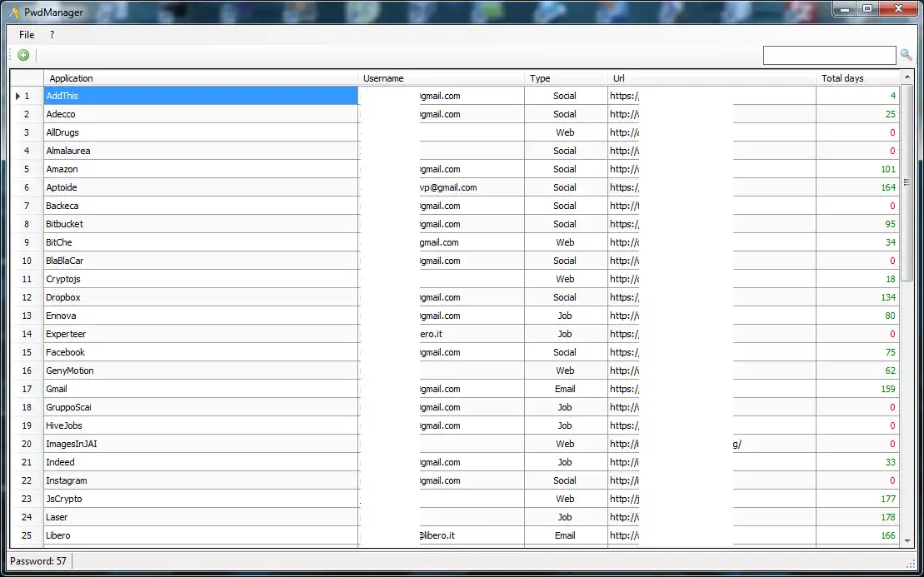The height and width of the screenshot is (577, 924).
Task: Select the Aptoide application cell
Action: coord(200,187)
